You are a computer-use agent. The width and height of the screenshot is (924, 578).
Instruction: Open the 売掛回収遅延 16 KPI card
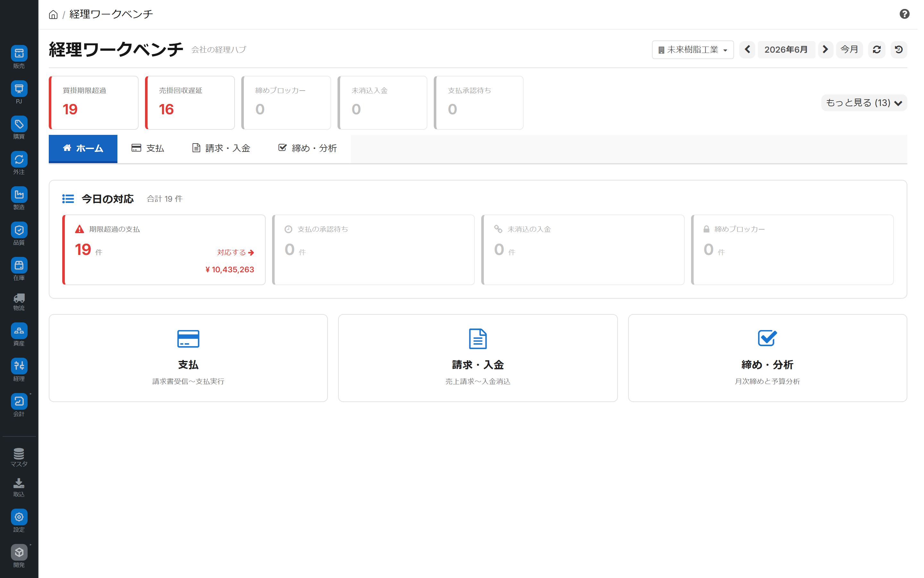coord(190,102)
